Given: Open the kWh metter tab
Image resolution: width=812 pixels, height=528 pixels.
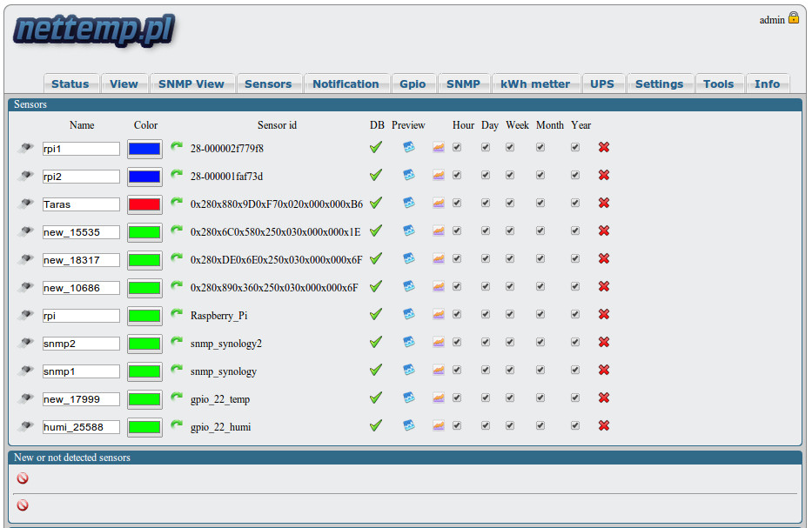Looking at the screenshot, I should (x=535, y=84).
